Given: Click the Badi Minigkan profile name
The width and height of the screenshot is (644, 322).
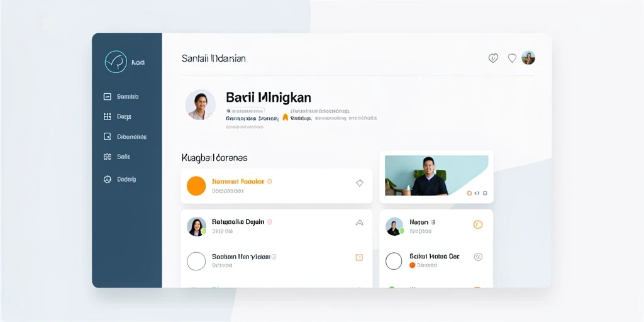Looking at the screenshot, I should (268, 97).
